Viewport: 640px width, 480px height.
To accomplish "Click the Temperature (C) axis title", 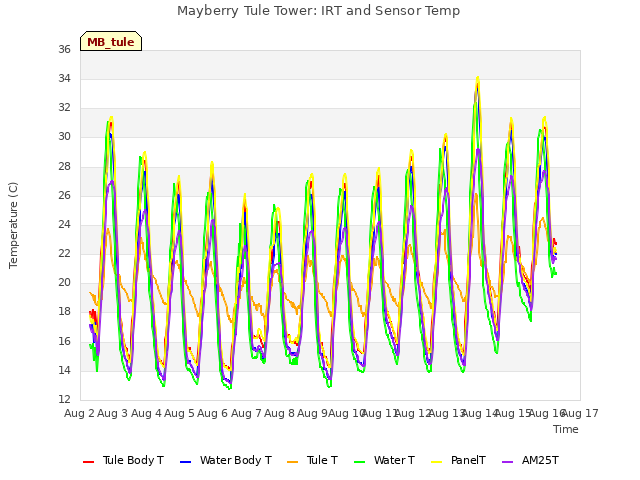I will tap(13, 225).
